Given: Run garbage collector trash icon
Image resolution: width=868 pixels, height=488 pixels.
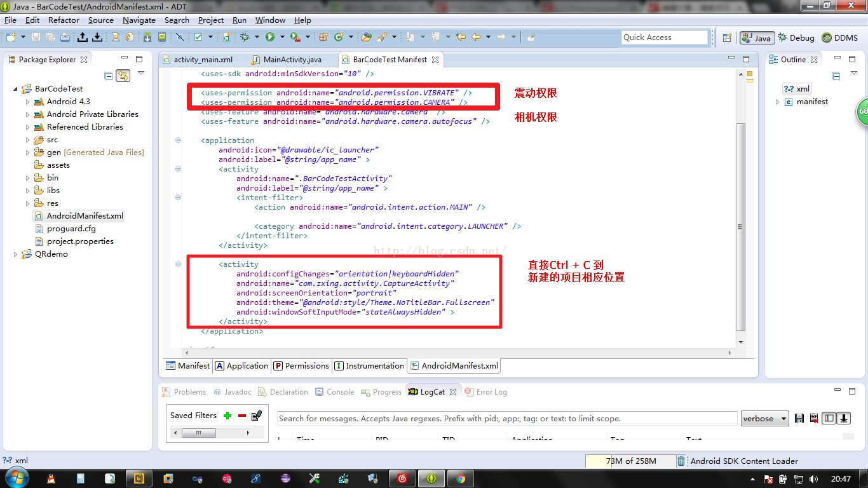Looking at the screenshot, I should click(681, 461).
